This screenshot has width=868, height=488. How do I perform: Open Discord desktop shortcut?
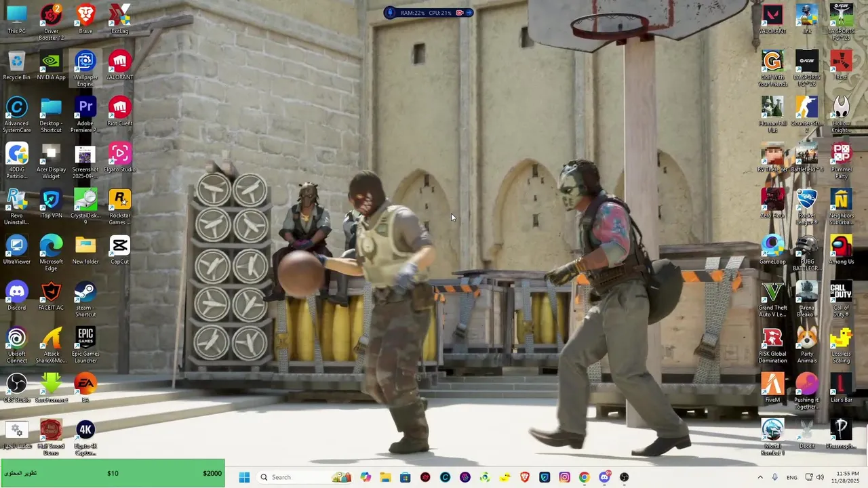click(16, 296)
